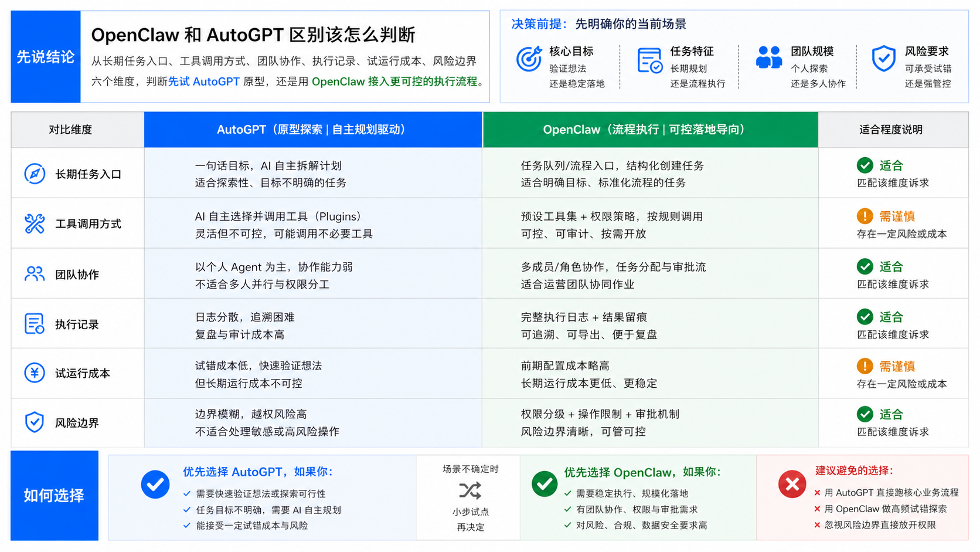
Task: Click blue check circle beside 优先选择 AutoGPT
Action: pos(155,485)
